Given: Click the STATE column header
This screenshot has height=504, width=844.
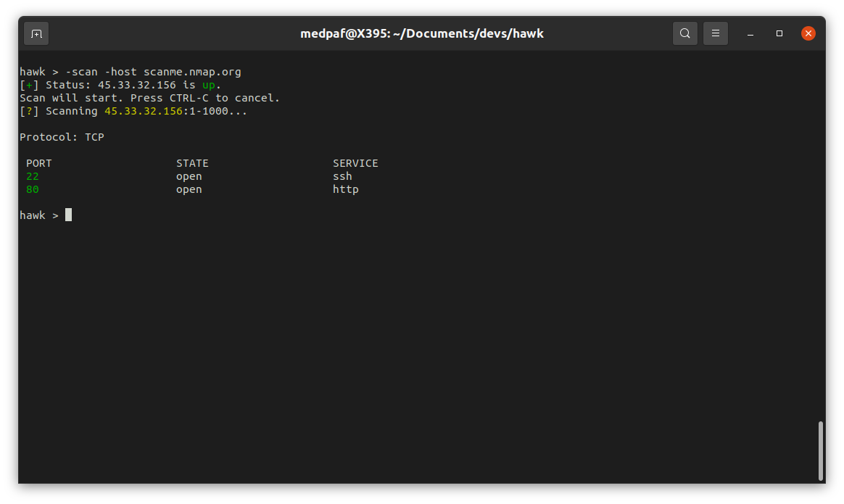Looking at the screenshot, I should 192,163.
